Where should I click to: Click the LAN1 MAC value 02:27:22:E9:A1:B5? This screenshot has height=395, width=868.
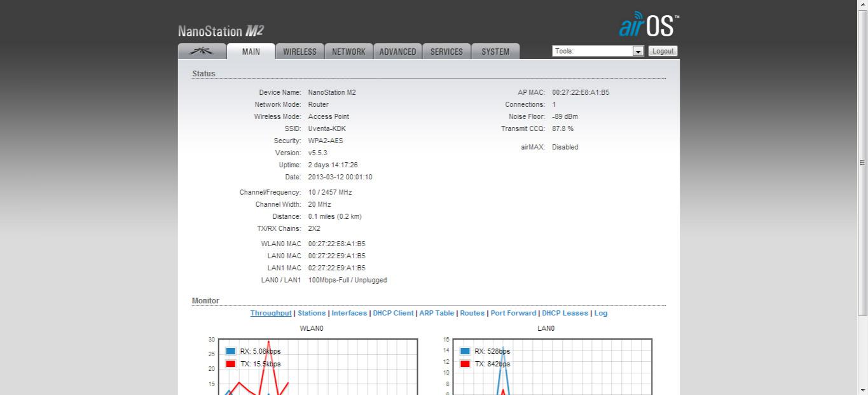[337, 268]
